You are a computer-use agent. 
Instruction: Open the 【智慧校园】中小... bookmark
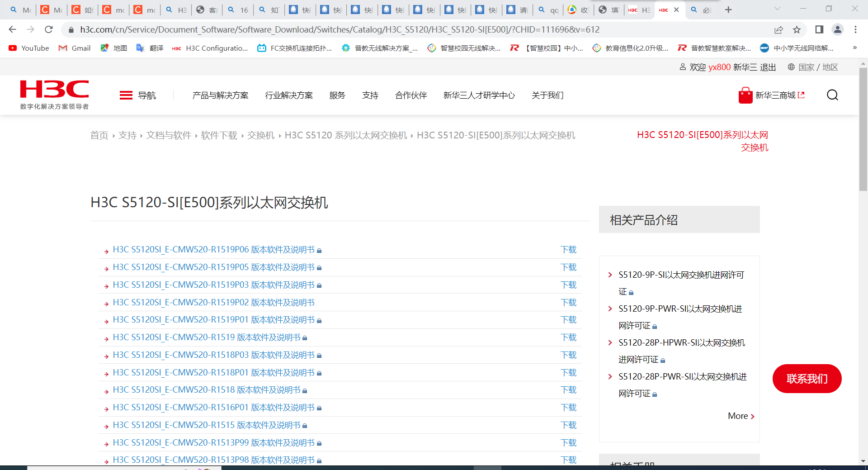(547, 48)
